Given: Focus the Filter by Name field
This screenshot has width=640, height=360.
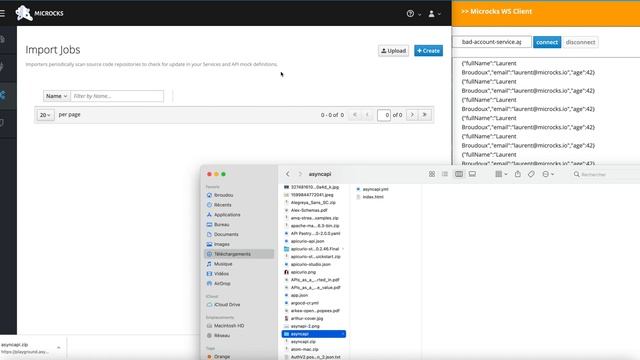Looking at the screenshot, I should pyautogui.click(x=117, y=96).
